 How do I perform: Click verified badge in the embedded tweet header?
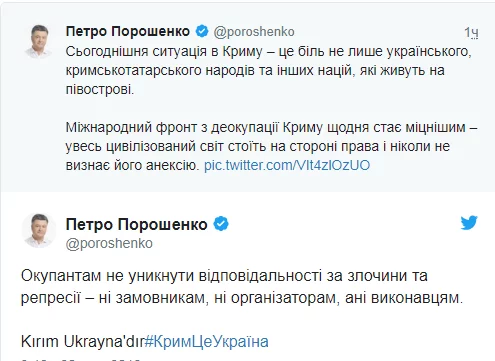221,224
